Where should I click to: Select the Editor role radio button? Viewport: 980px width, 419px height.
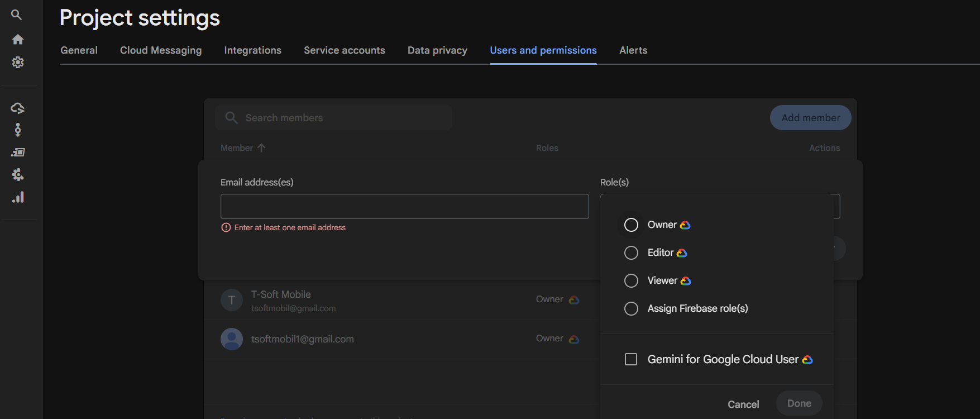point(631,253)
